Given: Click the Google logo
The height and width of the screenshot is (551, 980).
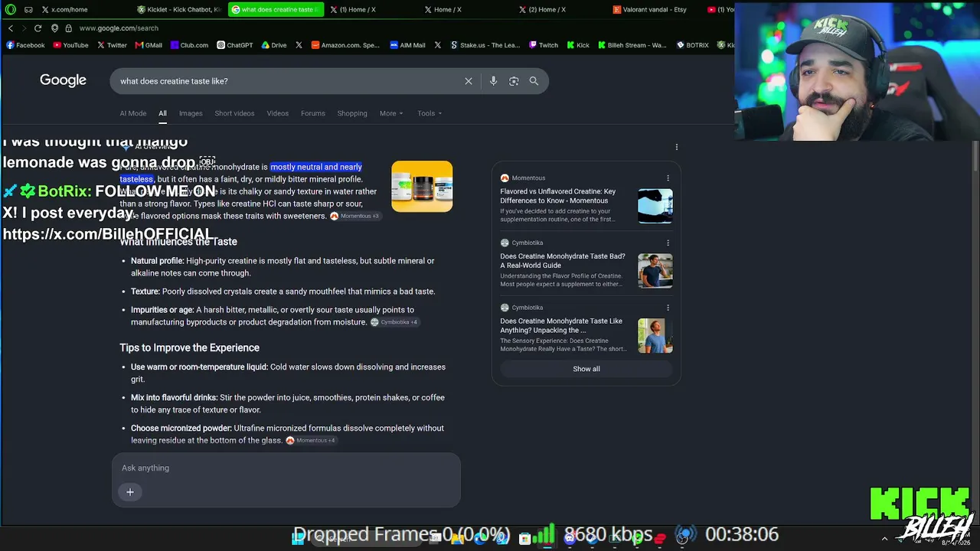Looking at the screenshot, I should (x=63, y=80).
